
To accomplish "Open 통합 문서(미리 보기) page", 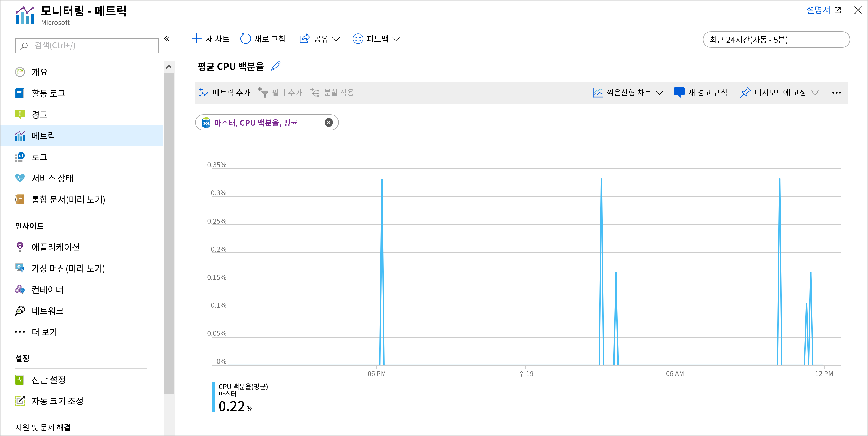I will coord(82,199).
